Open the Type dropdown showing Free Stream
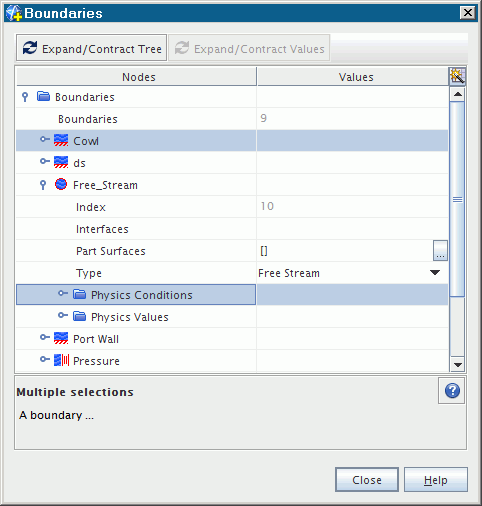The image size is (482, 506). pos(435,273)
